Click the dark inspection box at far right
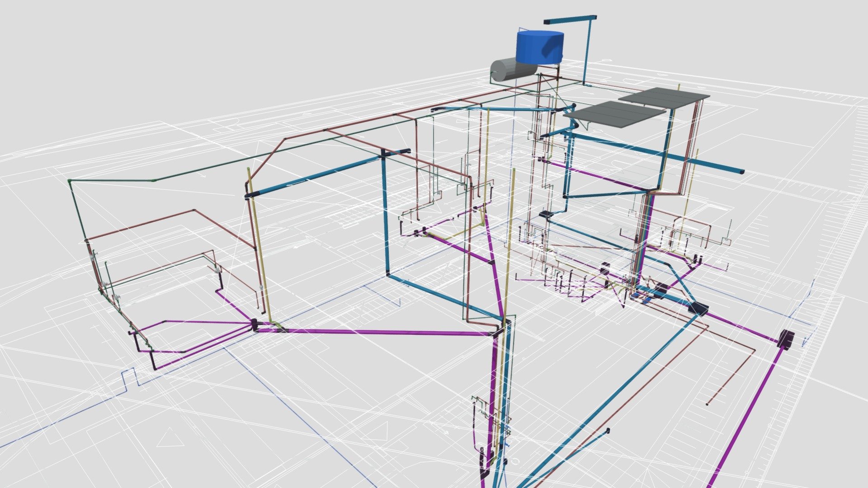868x488 pixels. point(786,338)
